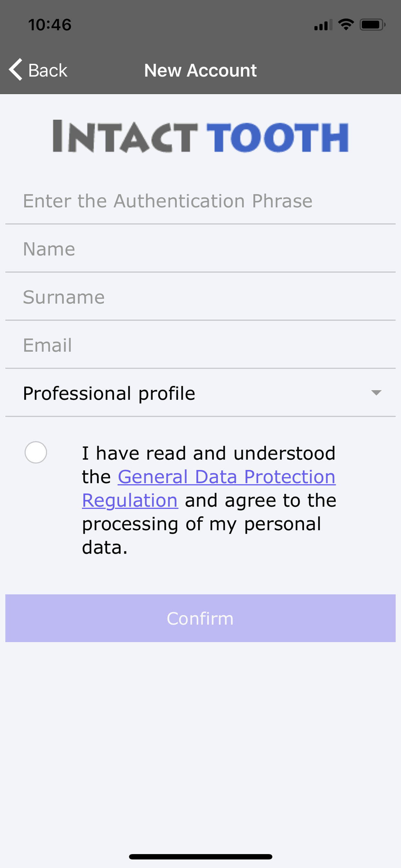Tap the battery indicator icon
Viewport: 401px width, 868px height.
coord(371,24)
